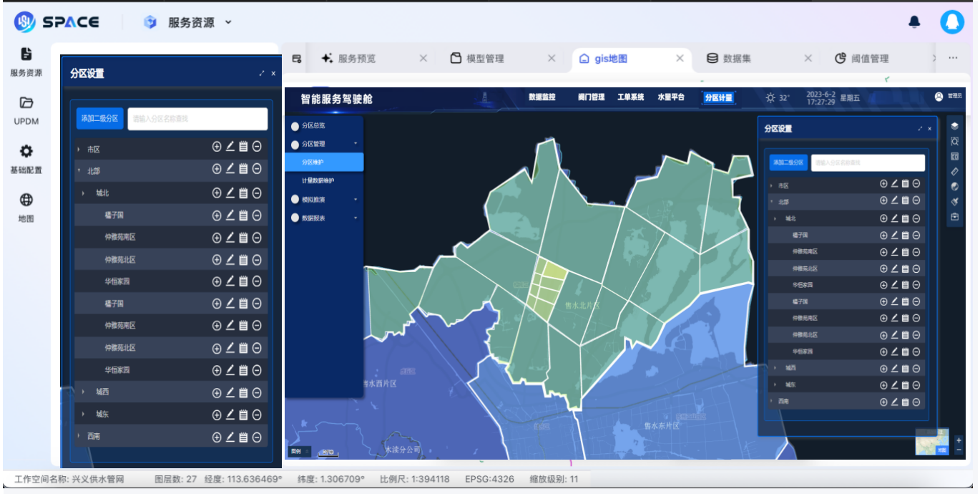Click the add icon next to 华佰家园
The height and width of the screenshot is (494, 980).
[216, 279]
